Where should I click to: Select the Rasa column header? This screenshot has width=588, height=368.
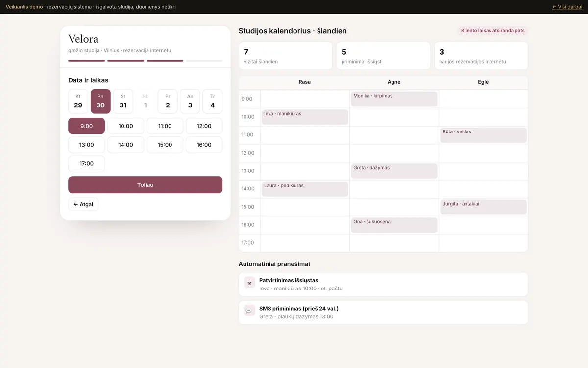click(x=305, y=82)
